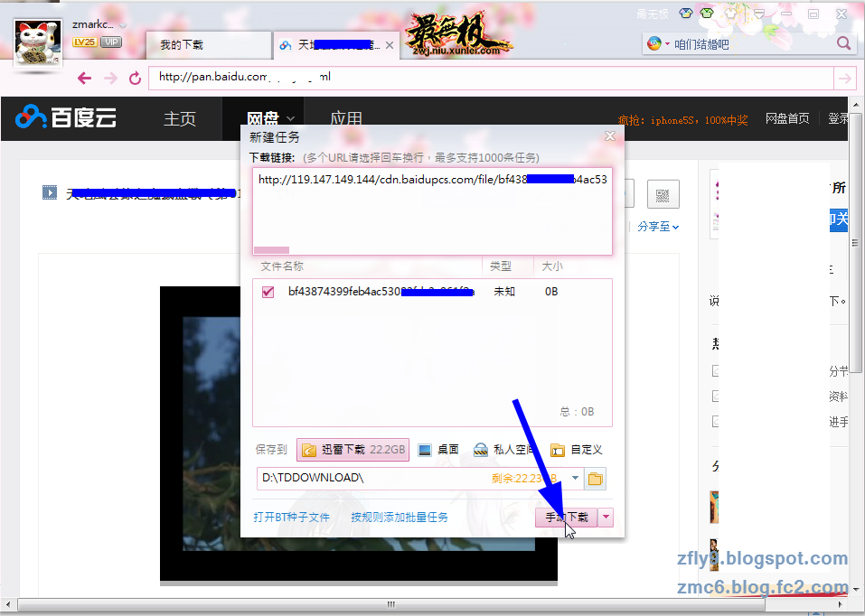This screenshot has height=616, width=865.
Task: Click the pink scrollbar in the URL box
Action: (271, 250)
